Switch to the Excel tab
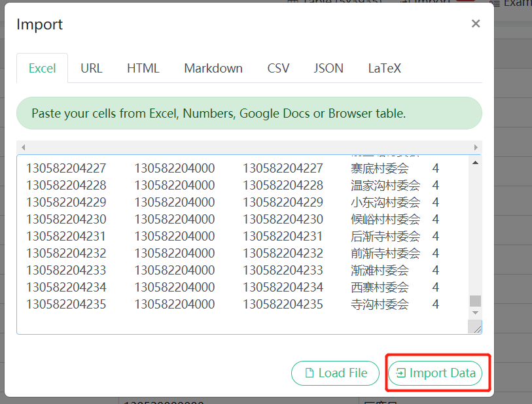This screenshot has width=532, height=404. (42, 68)
